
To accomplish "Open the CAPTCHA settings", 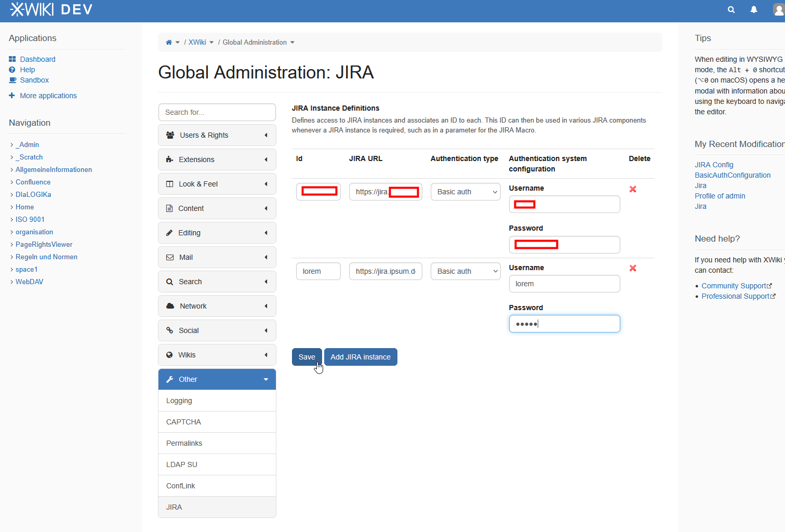I will pyautogui.click(x=217, y=422).
